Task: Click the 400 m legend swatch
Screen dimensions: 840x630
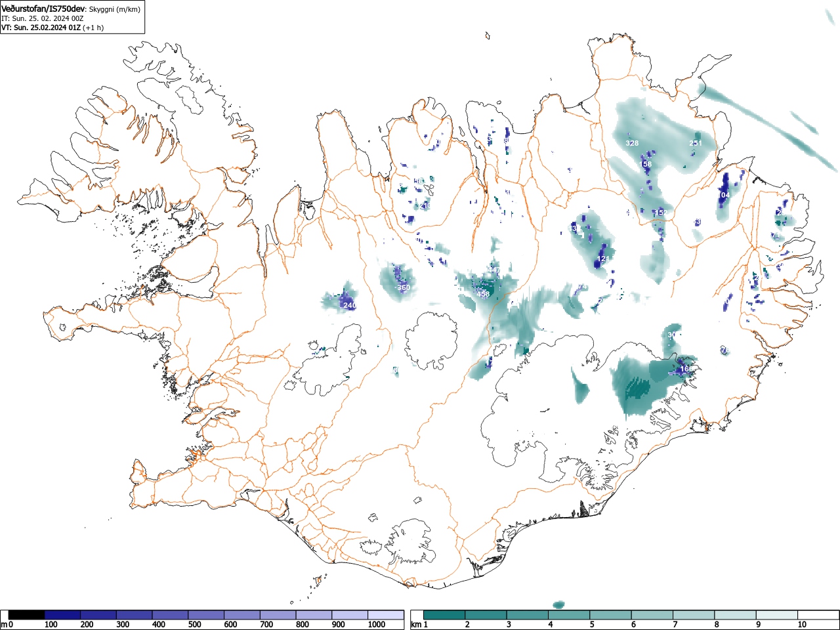Action: [170, 615]
